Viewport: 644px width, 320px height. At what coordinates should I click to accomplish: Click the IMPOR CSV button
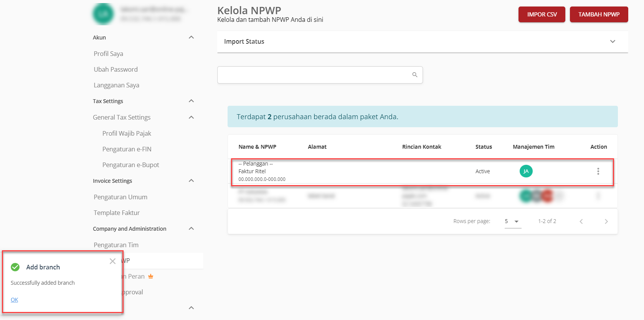542,15
